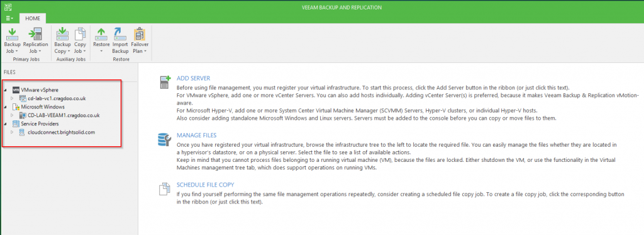Expand the cd-lab-vc1.cragdoo.co.uk node arrow
This screenshot has height=235, width=644.
point(12,98)
